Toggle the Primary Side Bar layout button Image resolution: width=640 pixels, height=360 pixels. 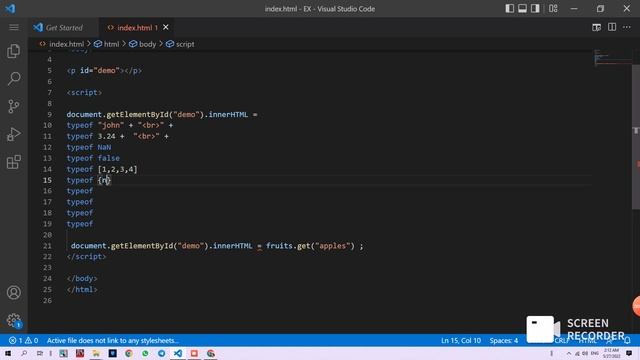(x=509, y=9)
